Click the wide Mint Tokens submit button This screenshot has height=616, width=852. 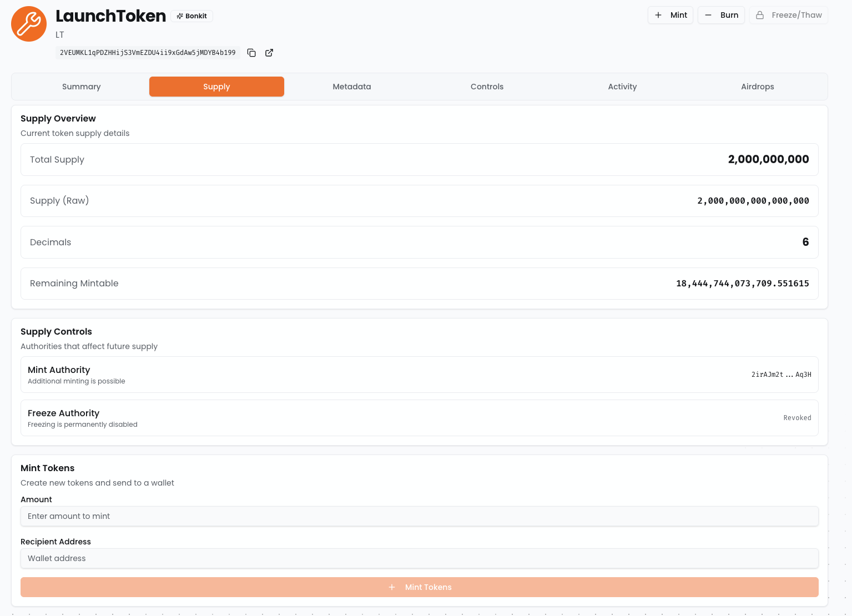[x=419, y=587]
